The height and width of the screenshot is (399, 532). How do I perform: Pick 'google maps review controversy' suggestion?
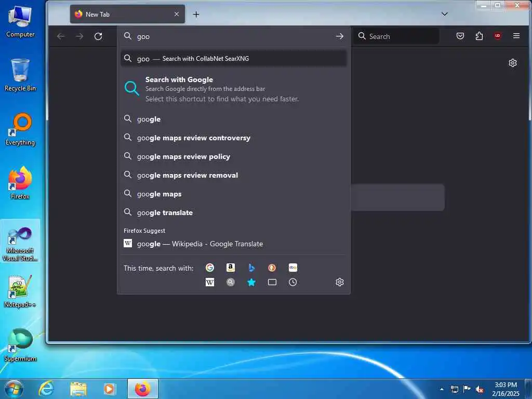pyautogui.click(x=234, y=138)
